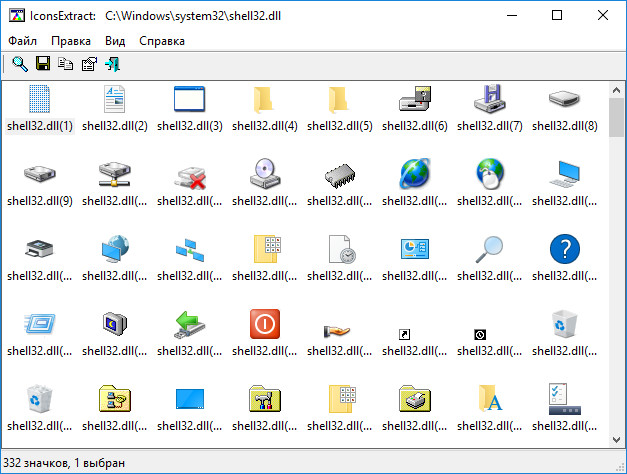Select the printer icon

click(x=40, y=249)
